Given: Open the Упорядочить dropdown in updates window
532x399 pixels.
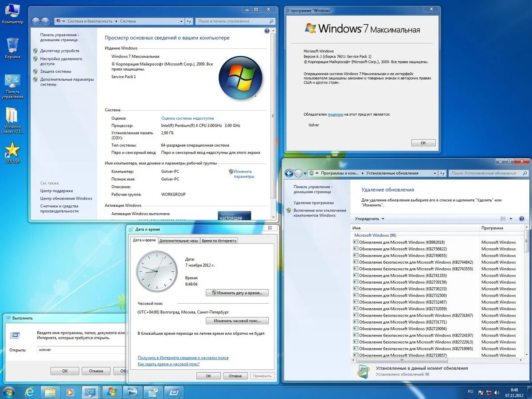Looking at the screenshot, I should pos(370,219).
